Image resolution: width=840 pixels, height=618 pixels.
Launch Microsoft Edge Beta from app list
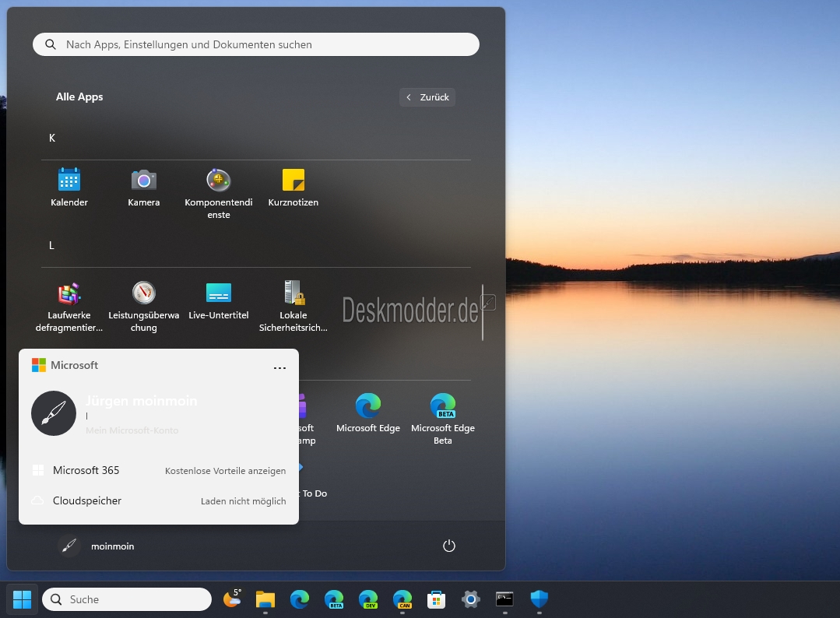[x=442, y=420]
